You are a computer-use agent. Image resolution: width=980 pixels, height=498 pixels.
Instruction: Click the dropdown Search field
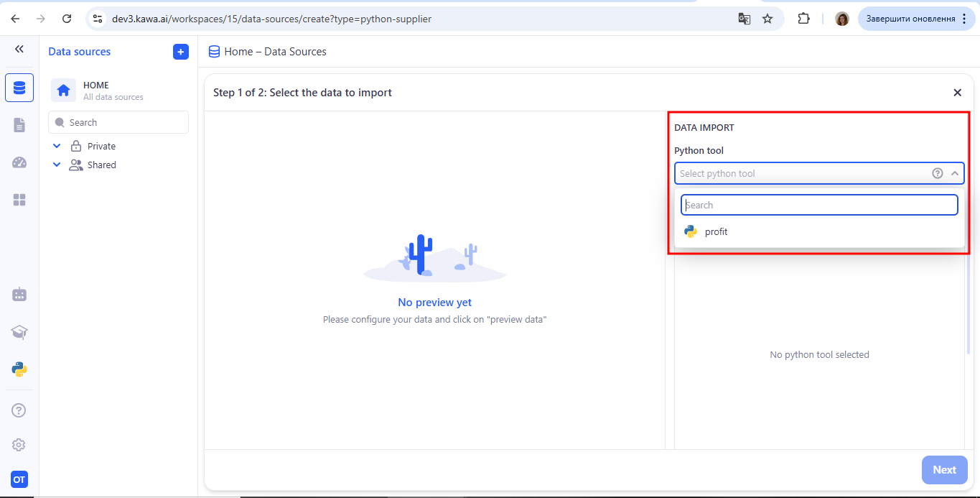(x=819, y=205)
